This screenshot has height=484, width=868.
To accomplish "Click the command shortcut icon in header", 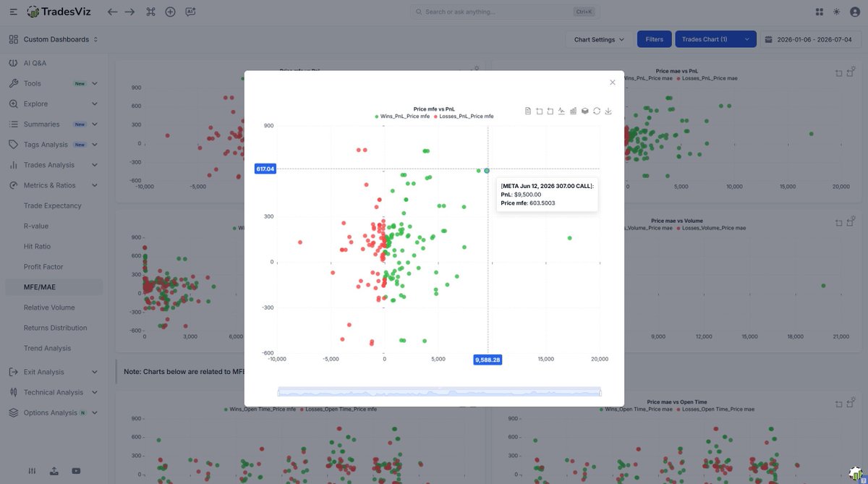I will [150, 12].
